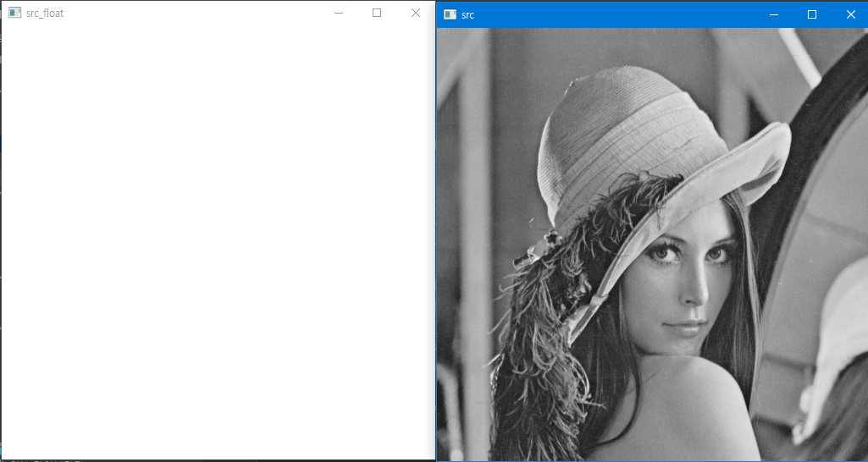Click the blank white image in src_float window
This screenshot has width=868, height=462.
(x=218, y=242)
